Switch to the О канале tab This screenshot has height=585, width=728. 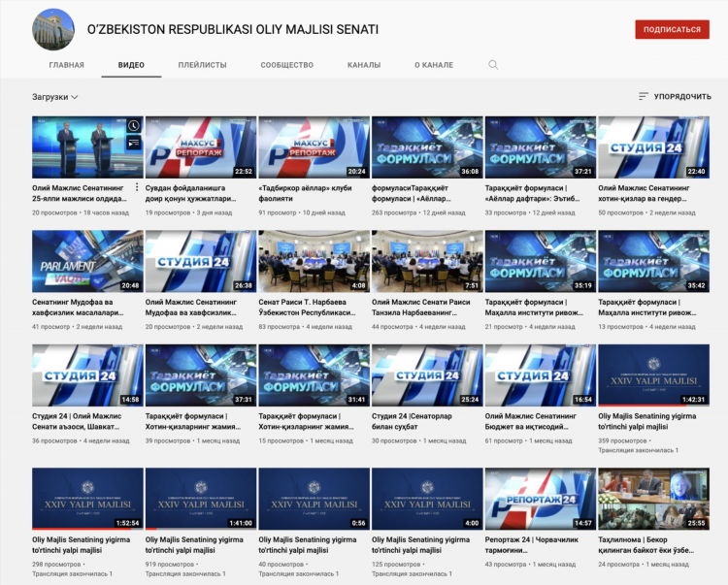pyautogui.click(x=434, y=65)
